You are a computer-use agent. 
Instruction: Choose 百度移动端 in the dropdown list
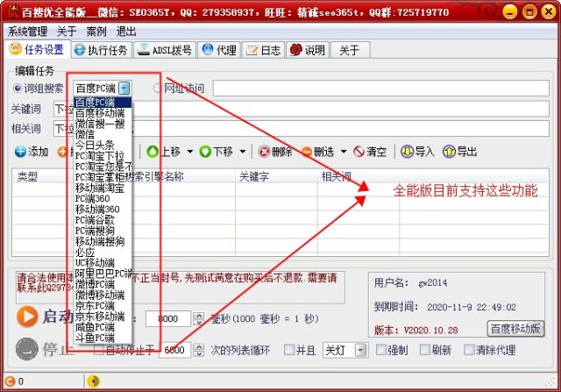tap(103, 113)
